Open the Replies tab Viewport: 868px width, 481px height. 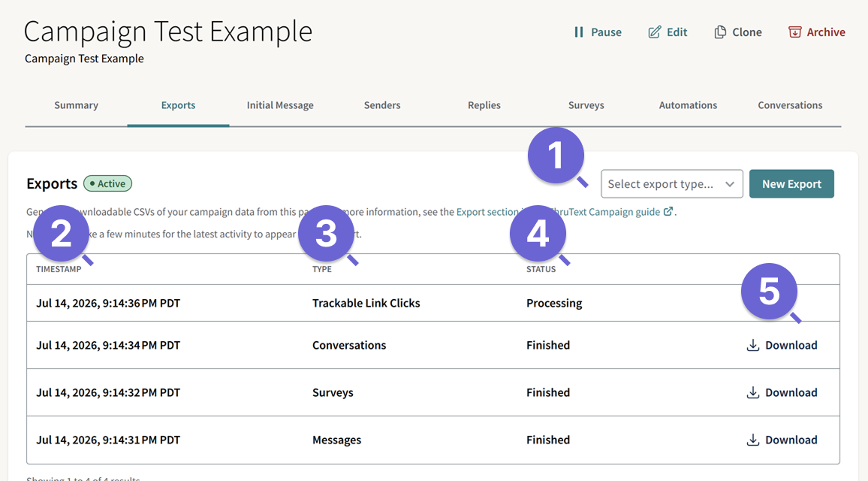coord(484,105)
